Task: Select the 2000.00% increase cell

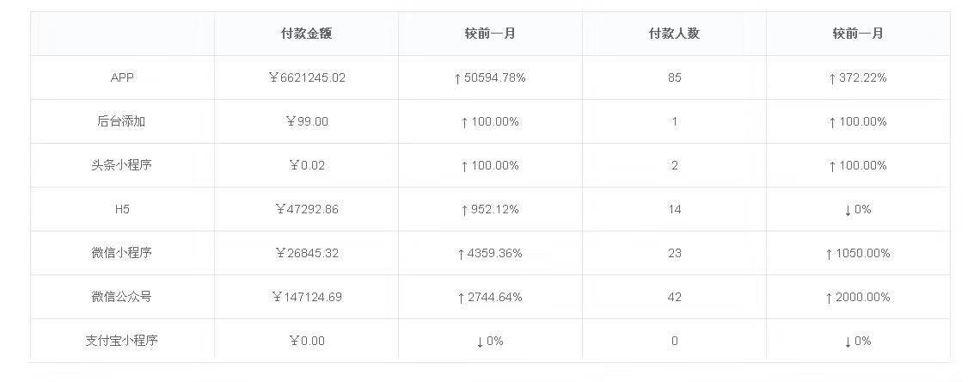Action: click(858, 297)
